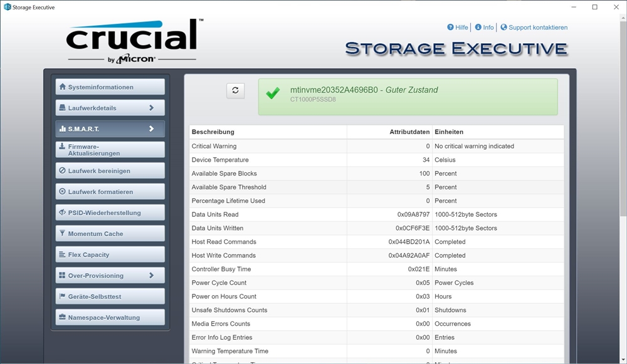Click the Attributdaten column header
The height and width of the screenshot is (364, 627).
click(x=409, y=132)
